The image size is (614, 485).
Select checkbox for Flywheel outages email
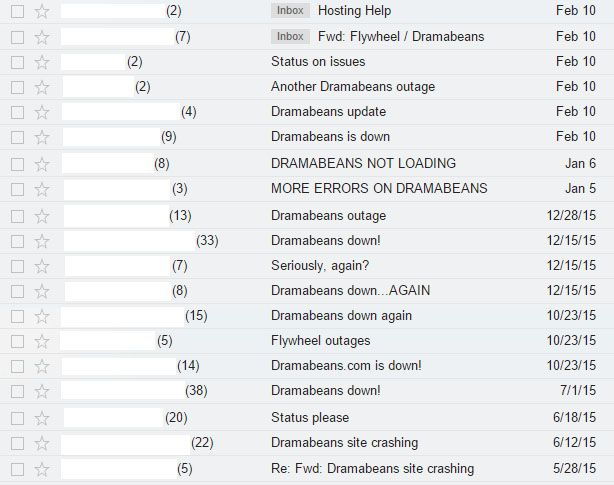click(17, 342)
